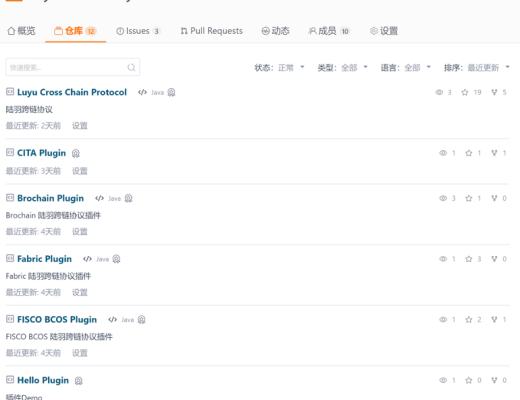
Task: Click the watch eye icon for Luyu Cross Chain Protocol
Action: tap(439, 92)
